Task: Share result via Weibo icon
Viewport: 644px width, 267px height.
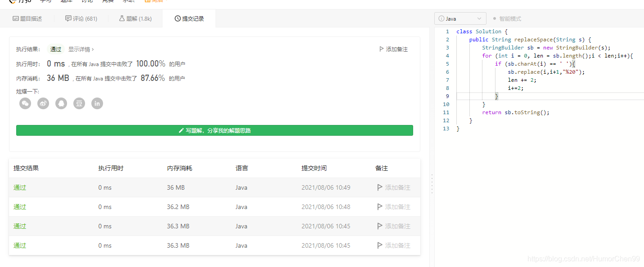Action: (x=43, y=103)
